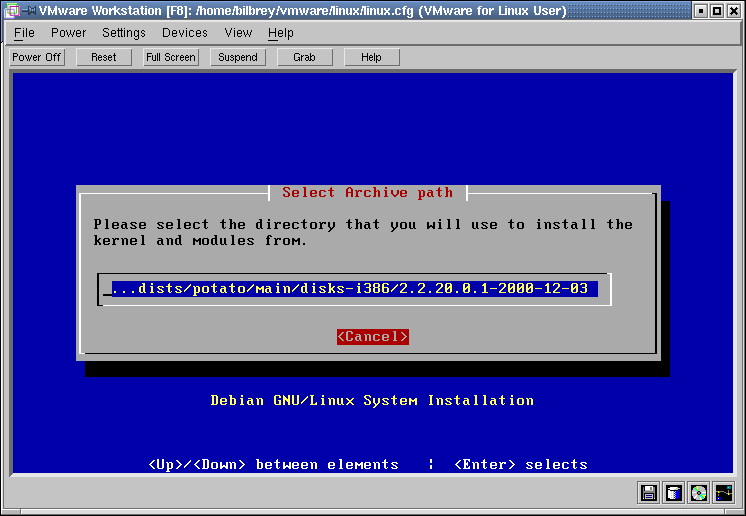Viewport: 746px width, 516px height.
Task: Maximize the VMware Workstation window
Action: click(x=717, y=11)
